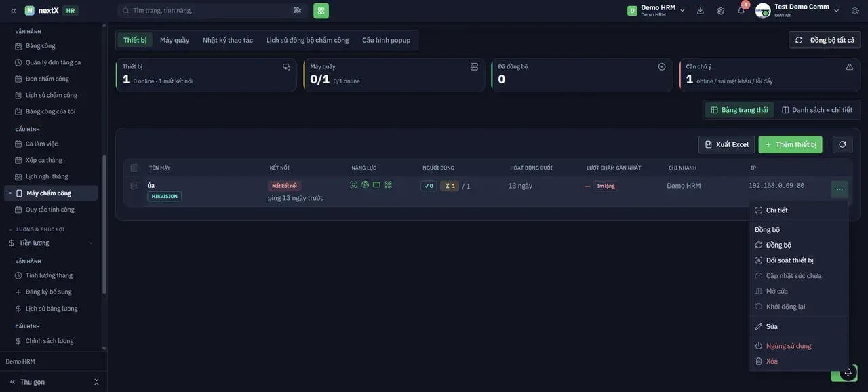Open Lịch sử đồng bộ chấm công tab
The height and width of the screenshot is (392, 868).
(x=307, y=40)
